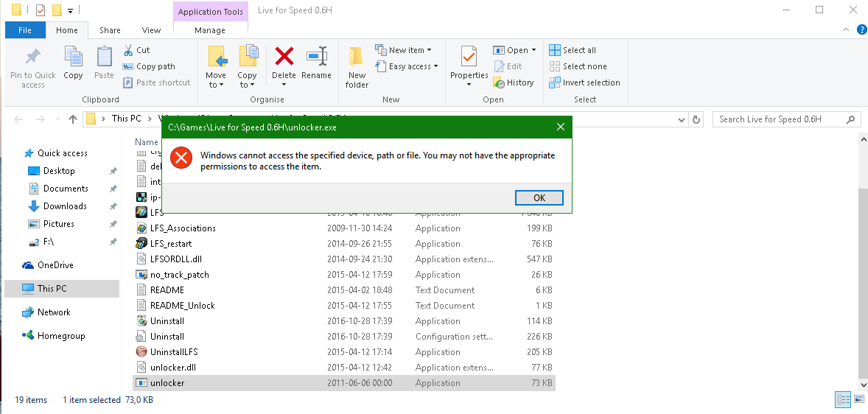The height and width of the screenshot is (414, 868).
Task: Click the Back navigation arrow
Action: coord(19,119)
